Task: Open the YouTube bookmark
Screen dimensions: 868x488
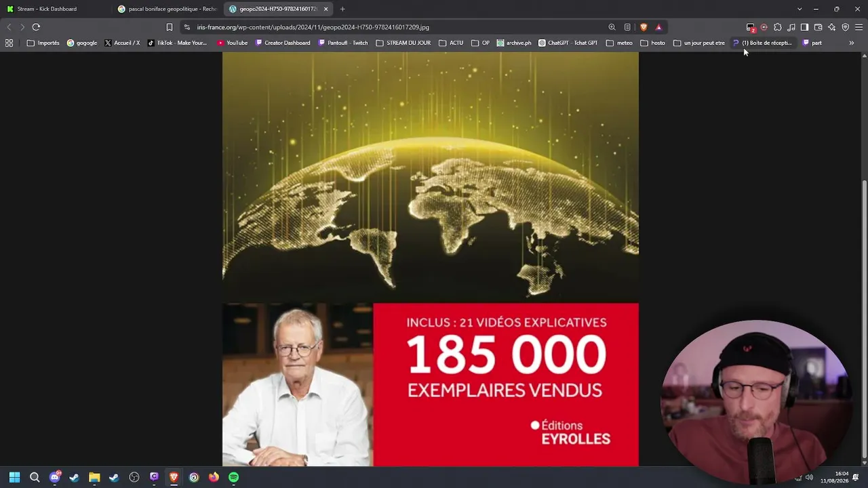Action: 232,43
